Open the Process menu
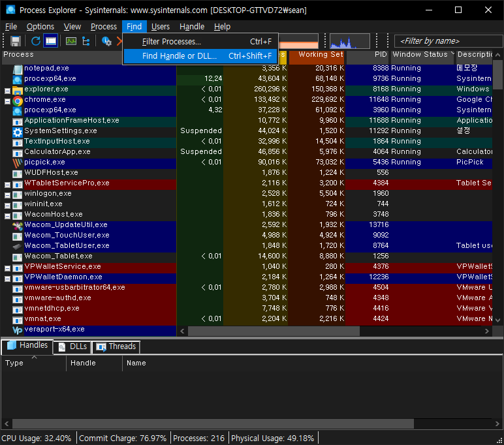The height and width of the screenshot is (445, 504). click(104, 26)
